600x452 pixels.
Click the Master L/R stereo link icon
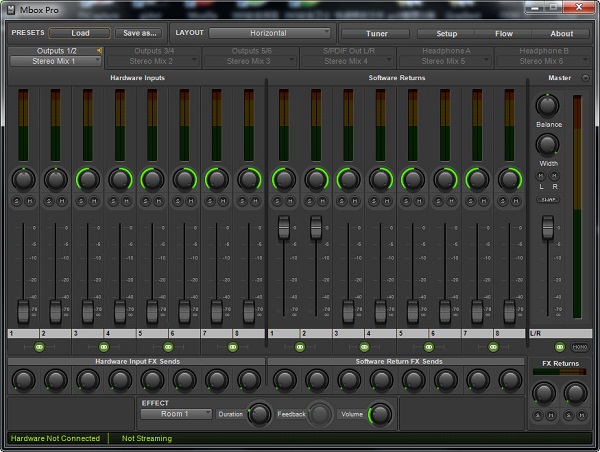point(559,347)
